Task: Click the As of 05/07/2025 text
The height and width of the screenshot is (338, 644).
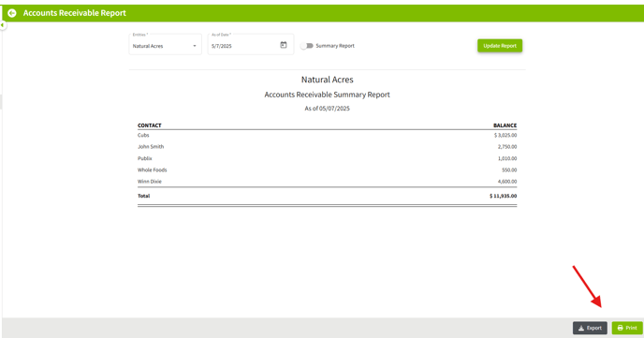Action: (x=327, y=109)
